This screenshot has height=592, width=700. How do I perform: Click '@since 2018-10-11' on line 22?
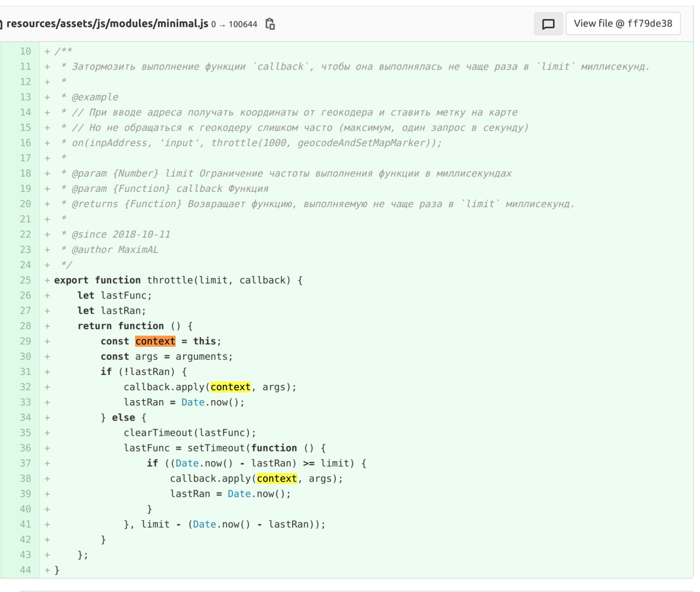[x=121, y=235]
